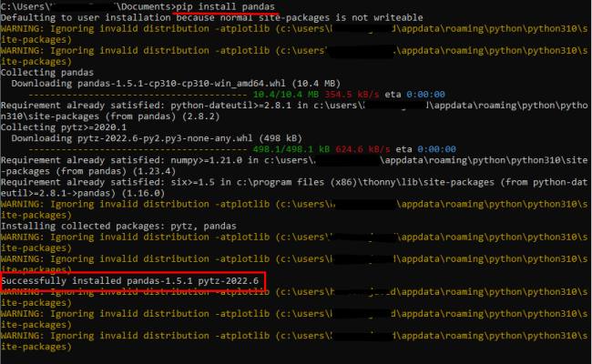Click the 'c:\program files (x86)\thonny\lib\site-packages' path
Screen dimensions: 592x364
365,182
